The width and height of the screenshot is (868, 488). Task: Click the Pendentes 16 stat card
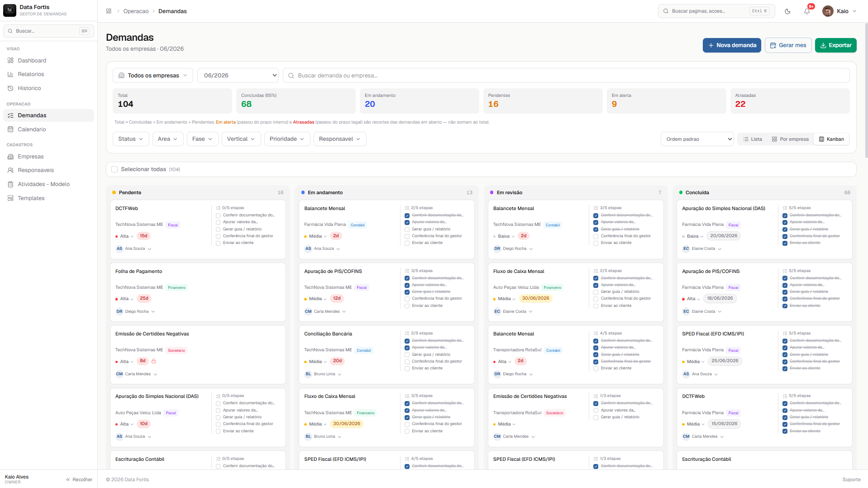543,101
